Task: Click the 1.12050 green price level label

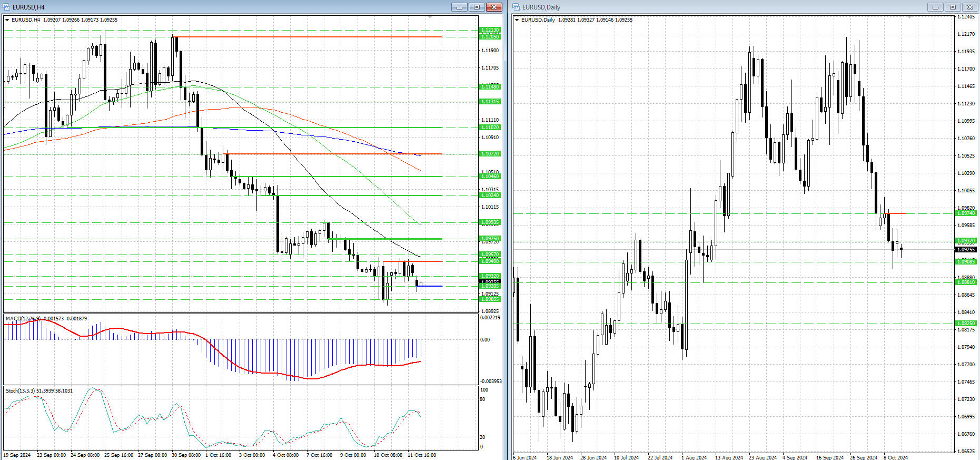Action: click(x=490, y=37)
